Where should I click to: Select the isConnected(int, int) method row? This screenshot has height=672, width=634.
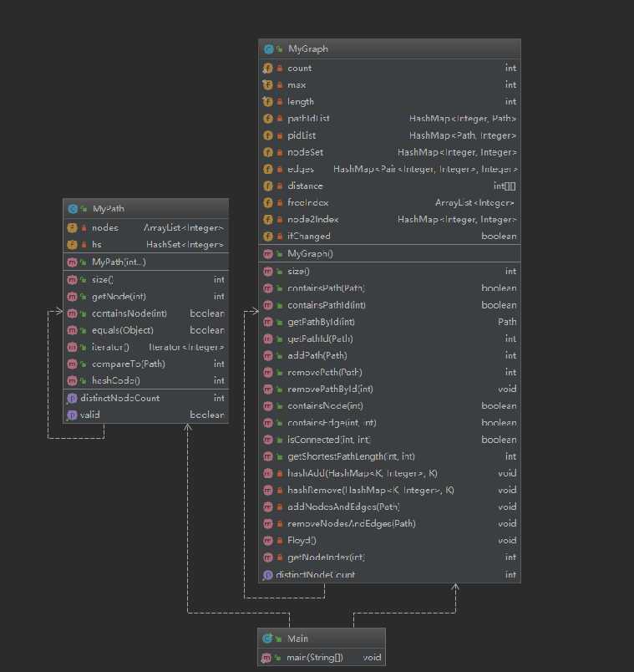[x=390, y=440]
